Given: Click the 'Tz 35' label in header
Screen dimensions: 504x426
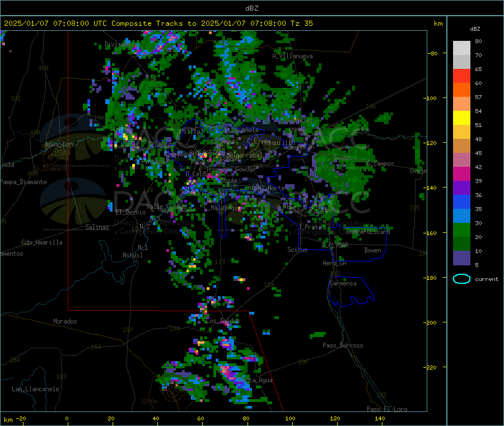Looking at the screenshot, I should [x=301, y=24].
